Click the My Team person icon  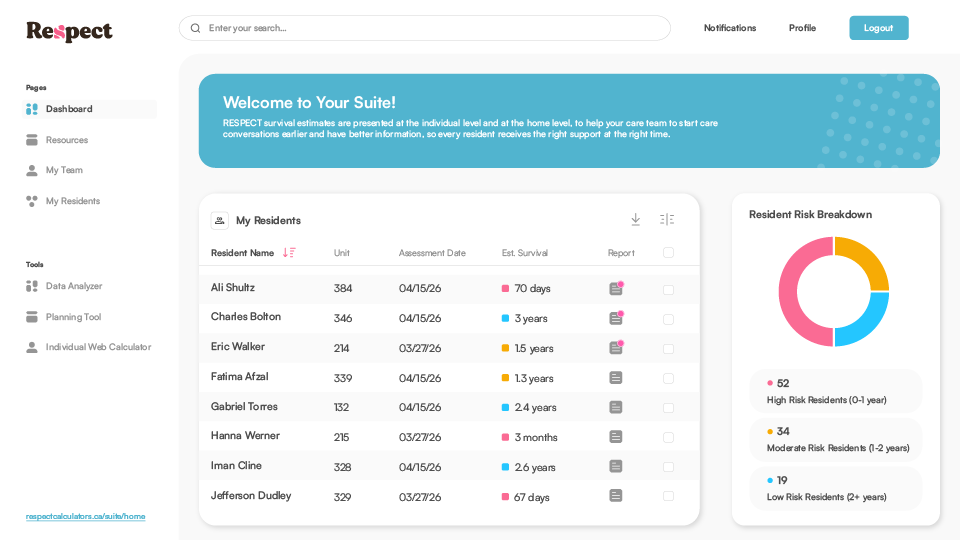pyautogui.click(x=32, y=170)
